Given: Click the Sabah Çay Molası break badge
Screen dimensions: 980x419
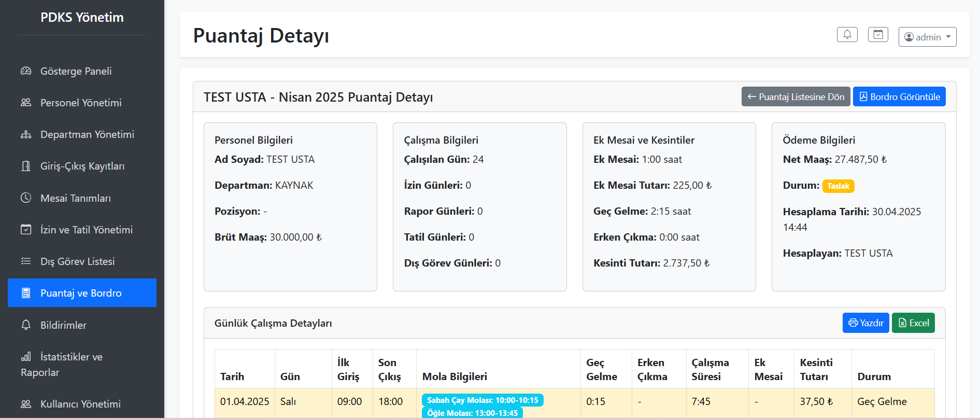Looking at the screenshot, I should (482, 400).
